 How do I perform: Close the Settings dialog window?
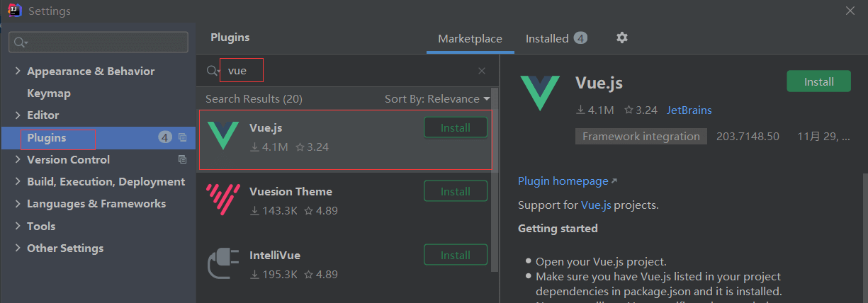pyautogui.click(x=850, y=11)
